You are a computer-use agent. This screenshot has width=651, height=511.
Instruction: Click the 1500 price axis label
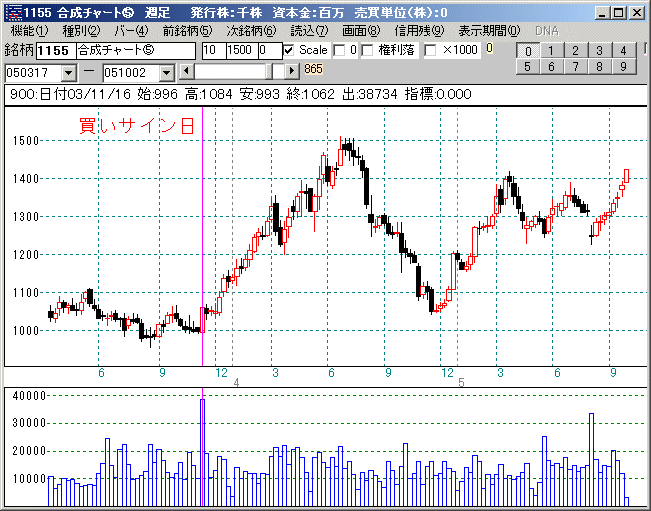point(26,141)
